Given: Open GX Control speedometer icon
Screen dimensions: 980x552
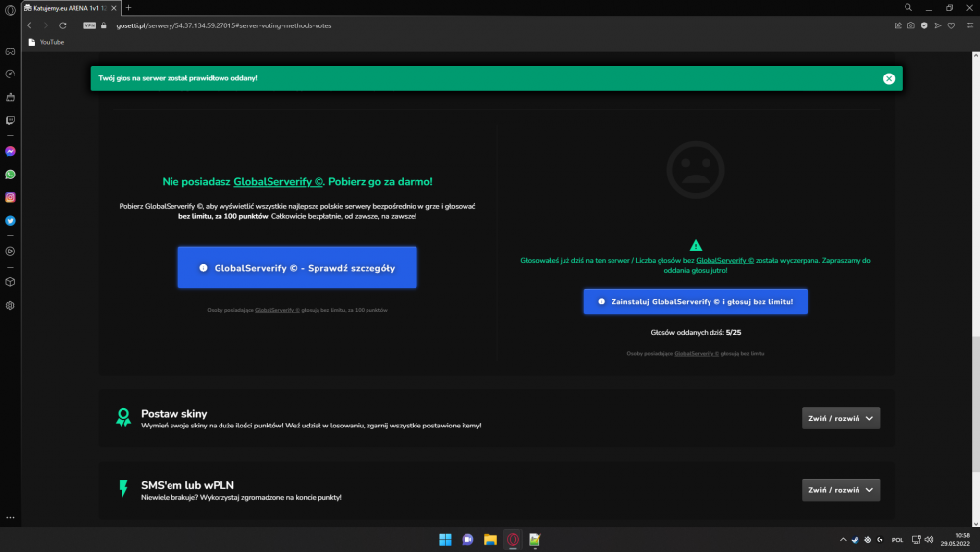Looking at the screenshot, I should pyautogui.click(x=10, y=74).
